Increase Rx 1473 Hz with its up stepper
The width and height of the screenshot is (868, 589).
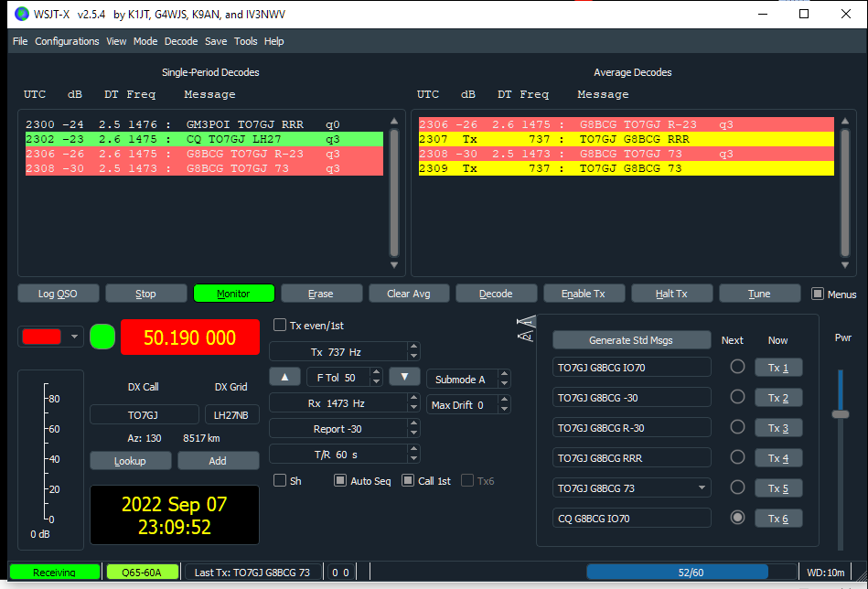tap(413, 398)
